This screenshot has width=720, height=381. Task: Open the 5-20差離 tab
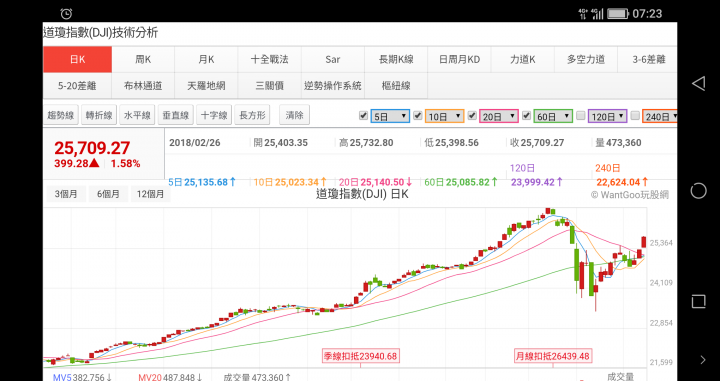click(x=77, y=86)
